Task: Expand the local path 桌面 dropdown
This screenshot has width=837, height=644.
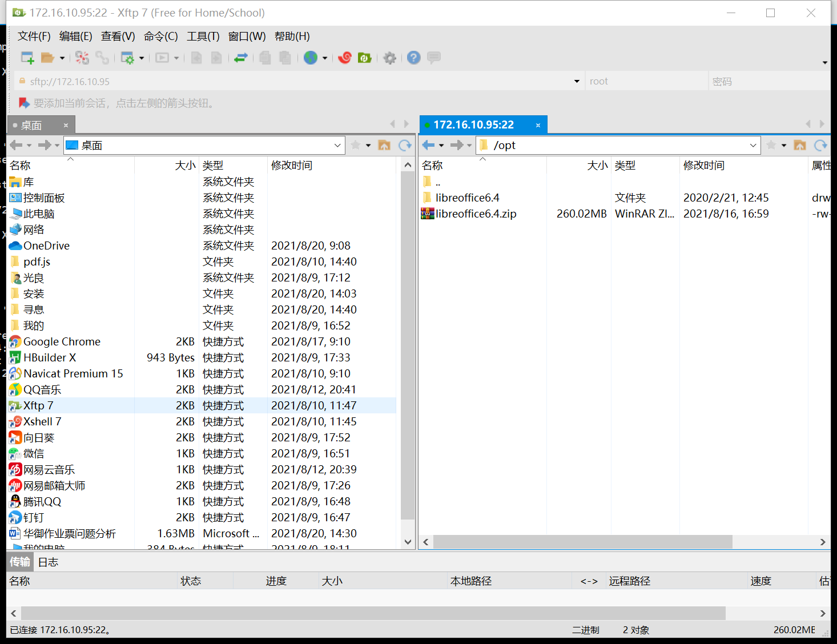Action: [x=337, y=145]
